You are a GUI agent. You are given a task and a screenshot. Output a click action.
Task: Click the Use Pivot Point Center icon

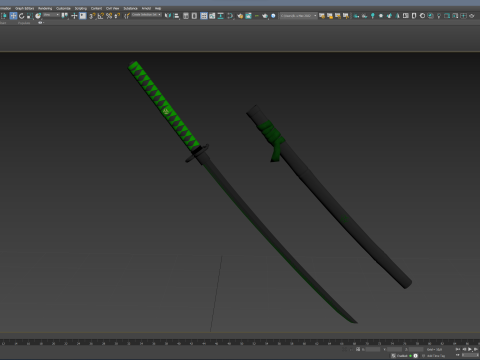point(65,16)
